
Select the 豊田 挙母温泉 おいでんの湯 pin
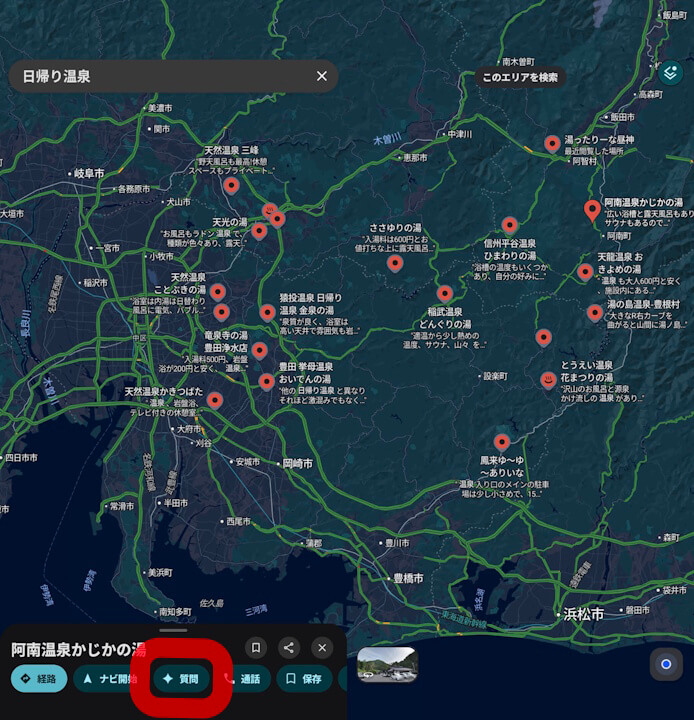[266, 382]
